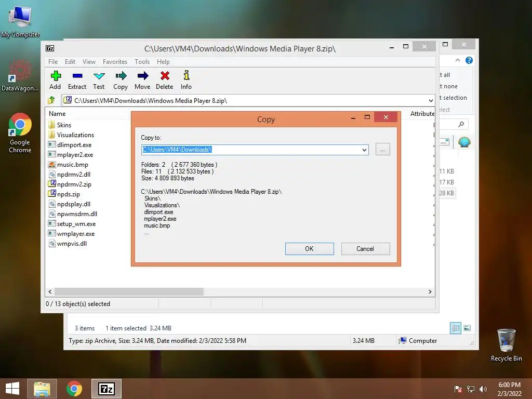Click OK in the Copy dialog
Image resolution: width=532 pixels, height=399 pixels.
310,249
